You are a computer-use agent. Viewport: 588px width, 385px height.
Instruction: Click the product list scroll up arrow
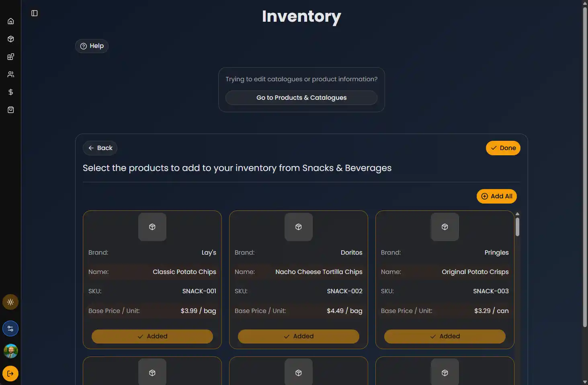point(517,214)
